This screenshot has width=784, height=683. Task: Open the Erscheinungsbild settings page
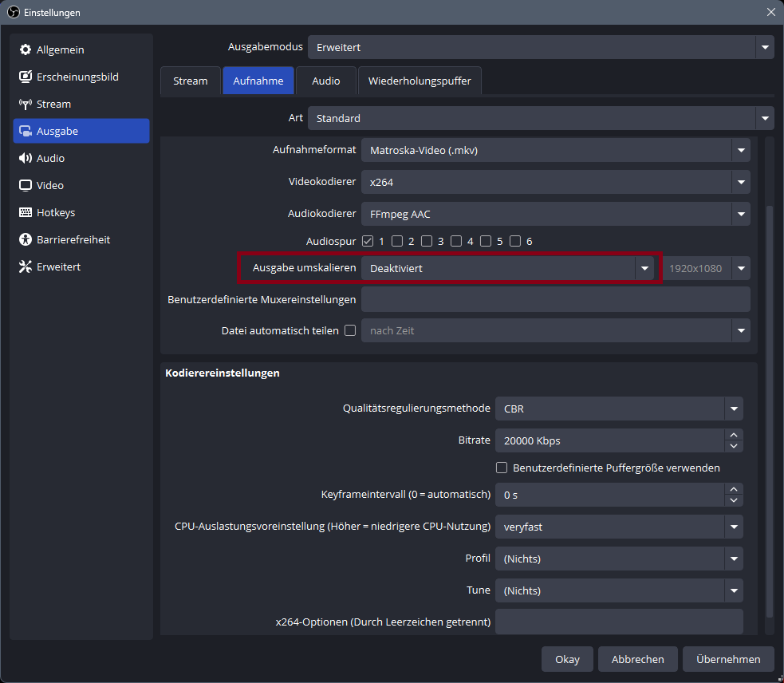click(x=81, y=77)
